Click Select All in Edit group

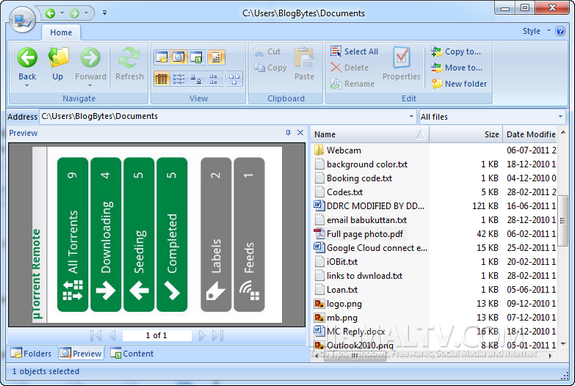[x=354, y=51]
